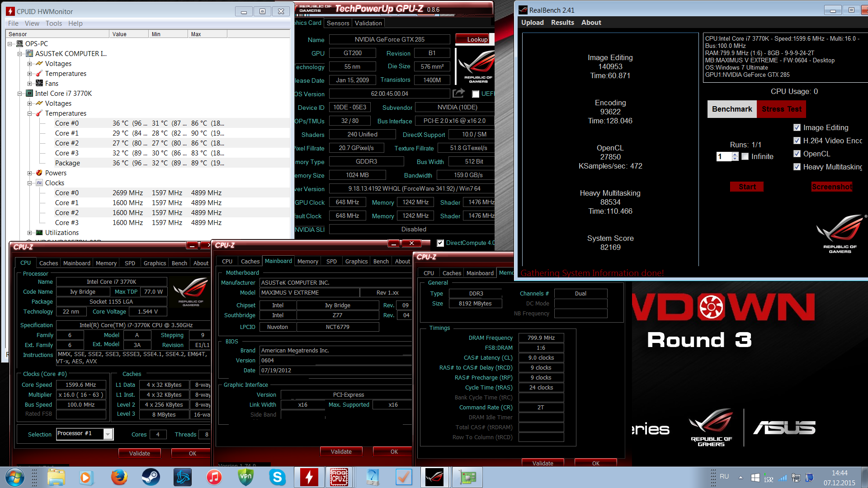Switch to GPU-Z graphics card taskbar icon
The image size is (868, 488).
(x=467, y=477)
